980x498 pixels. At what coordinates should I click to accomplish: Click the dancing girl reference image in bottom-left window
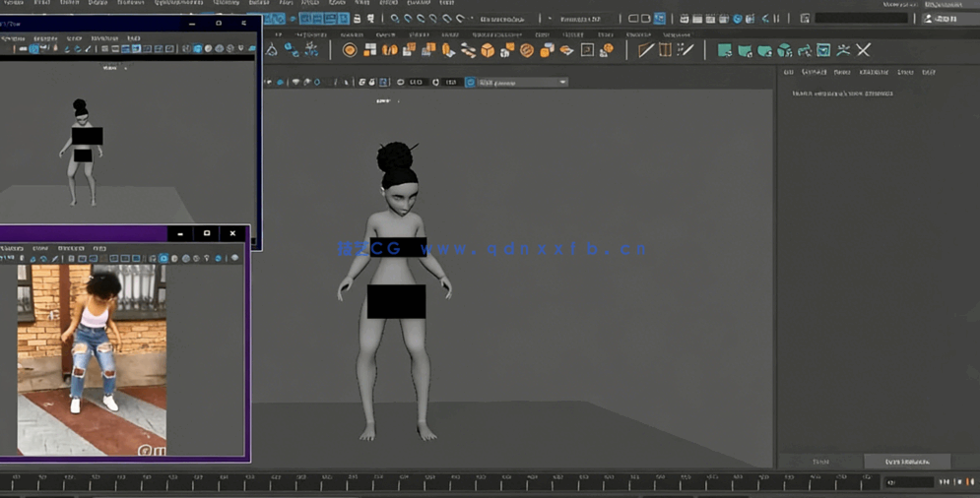[92, 359]
